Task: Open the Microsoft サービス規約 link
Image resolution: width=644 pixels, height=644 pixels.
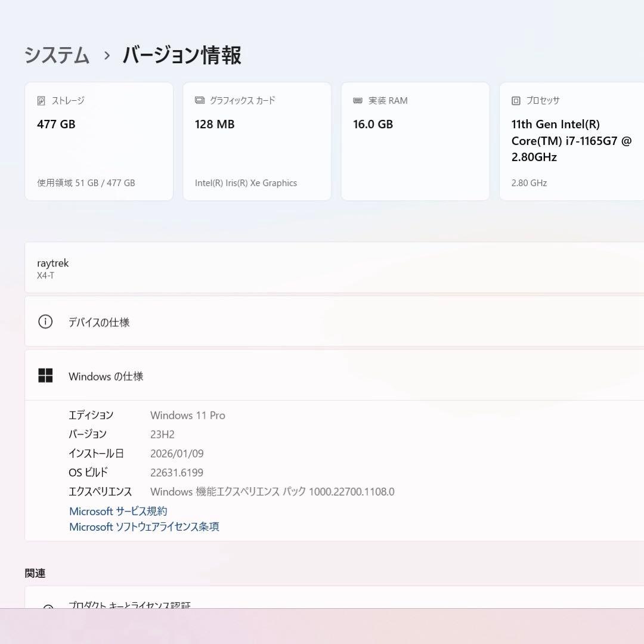Action: (x=117, y=511)
